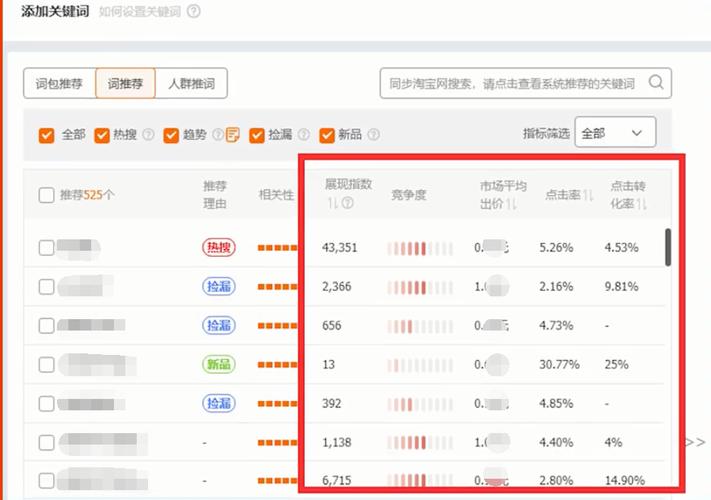The height and width of the screenshot is (500, 711).
Task: Uncheck the 热搜 filter checkbox
Action: click(102, 135)
